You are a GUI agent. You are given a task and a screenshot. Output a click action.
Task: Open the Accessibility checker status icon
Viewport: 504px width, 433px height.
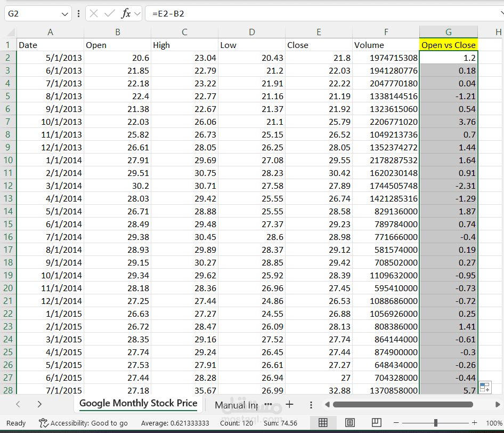tap(44, 423)
